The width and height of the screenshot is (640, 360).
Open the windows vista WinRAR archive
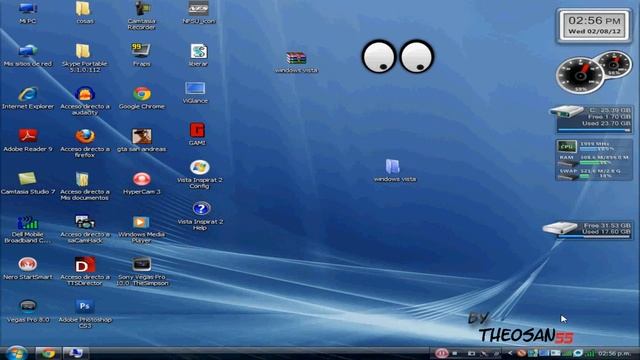pyautogui.click(x=296, y=62)
